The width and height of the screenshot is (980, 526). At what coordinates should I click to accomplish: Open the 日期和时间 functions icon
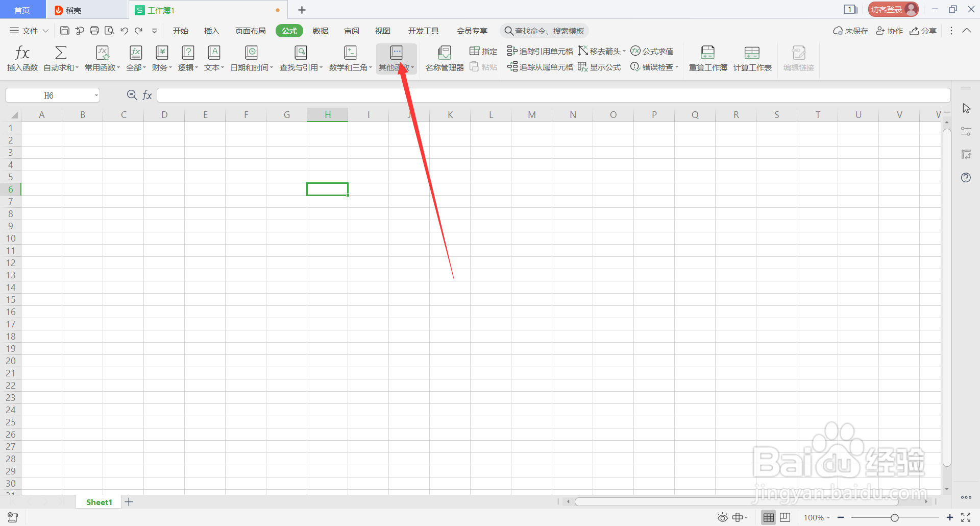(x=251, y=53)
